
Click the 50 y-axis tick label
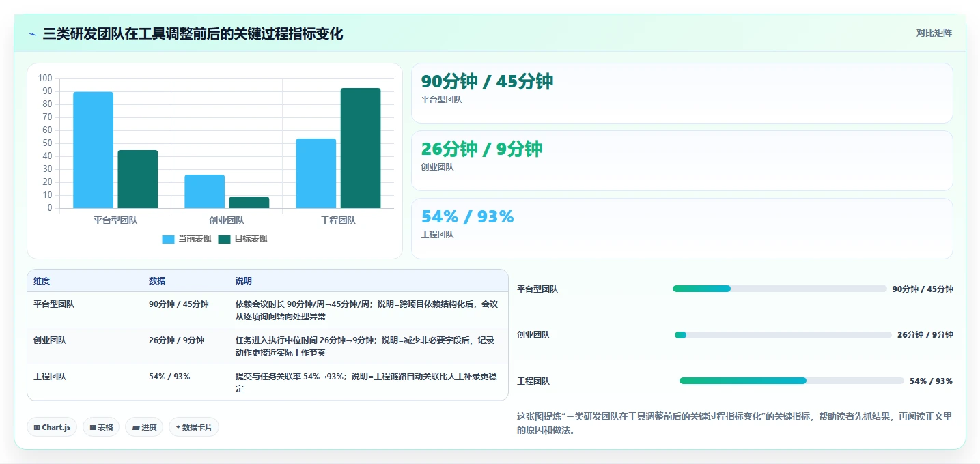tap(48, 143)
